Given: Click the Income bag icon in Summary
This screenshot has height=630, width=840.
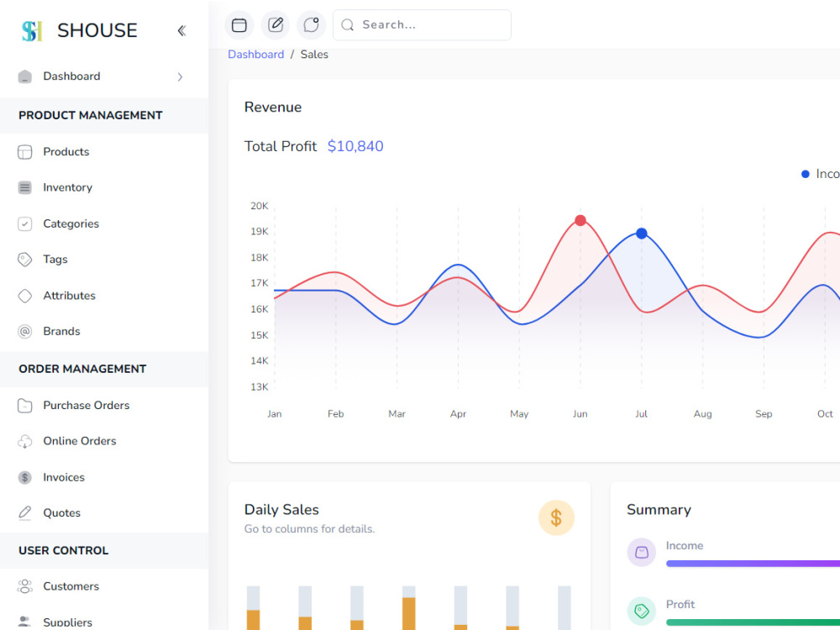Looking at the screenshot, I should coord(641,553).
